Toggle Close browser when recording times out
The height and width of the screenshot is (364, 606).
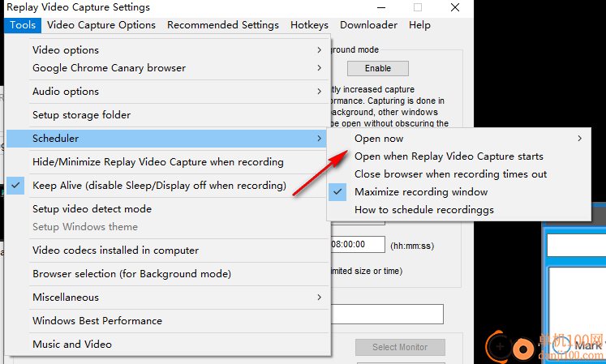click(459, 173)
